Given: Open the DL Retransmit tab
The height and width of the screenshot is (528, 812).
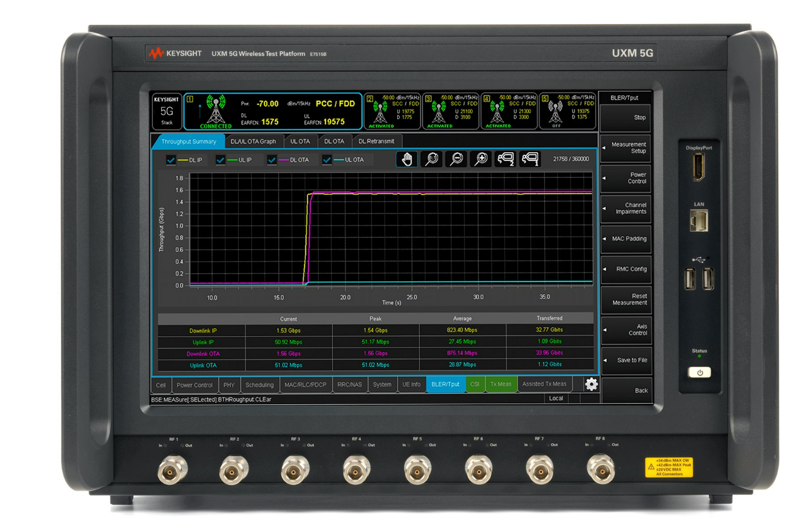Looking at the screenshot, I should tap(377, 142).
